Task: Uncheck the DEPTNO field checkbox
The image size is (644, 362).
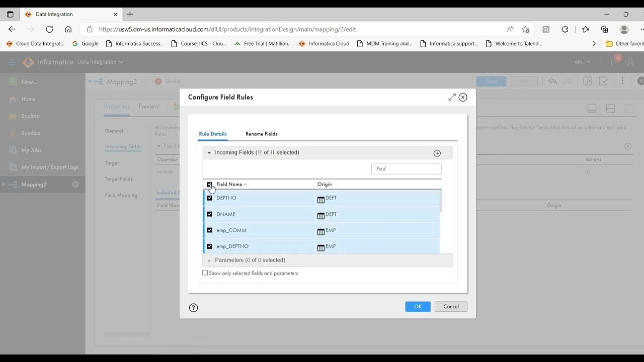Action: pyautogui.click(x=210, y=198)
